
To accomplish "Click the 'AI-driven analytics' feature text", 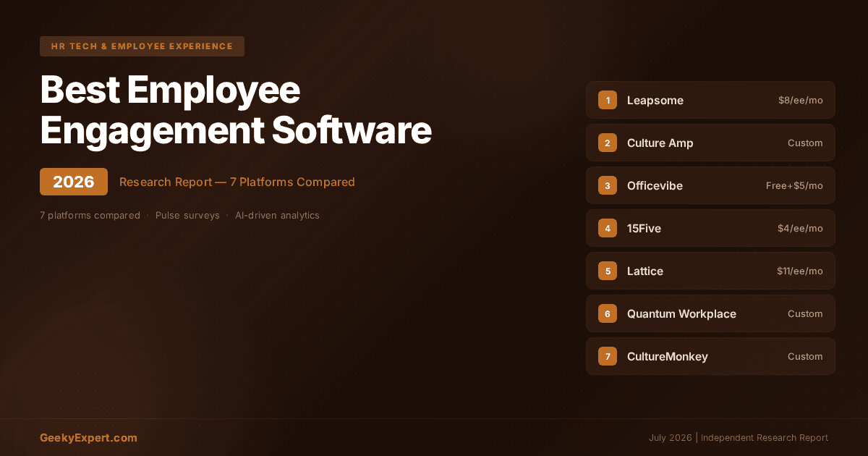I will (277, 215).
